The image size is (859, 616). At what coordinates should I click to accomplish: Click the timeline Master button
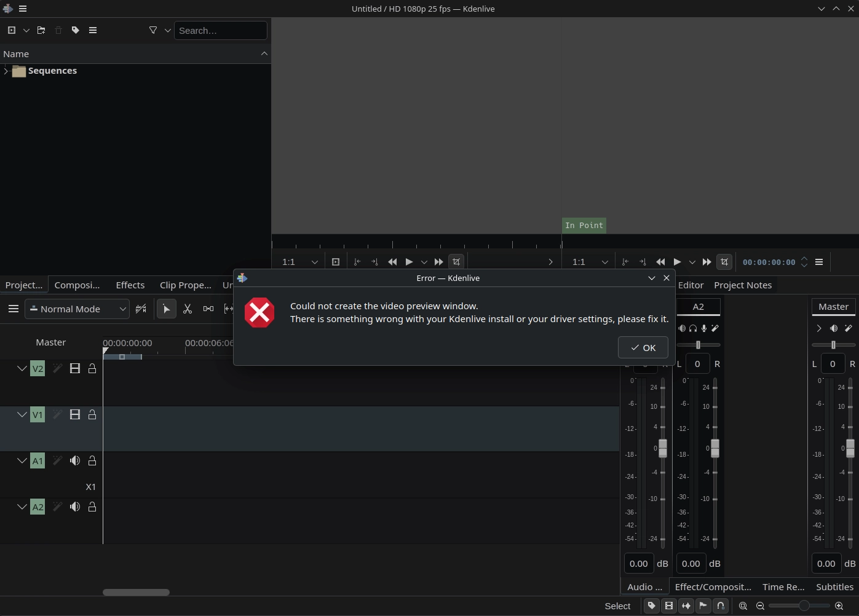[51, 342]
